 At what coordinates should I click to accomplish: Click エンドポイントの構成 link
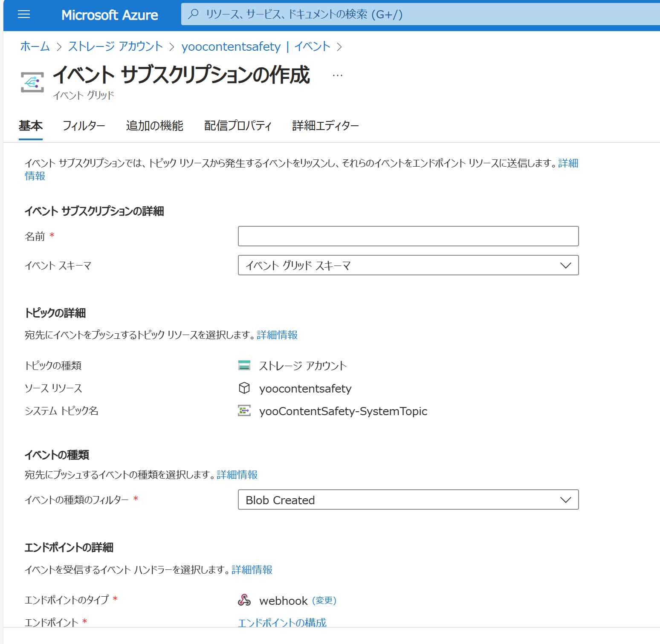282,623
